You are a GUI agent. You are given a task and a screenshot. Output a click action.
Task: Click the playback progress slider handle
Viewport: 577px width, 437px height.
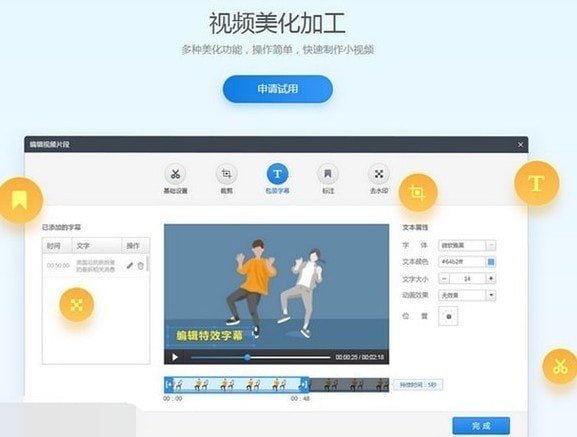click(x=247, y=357)
